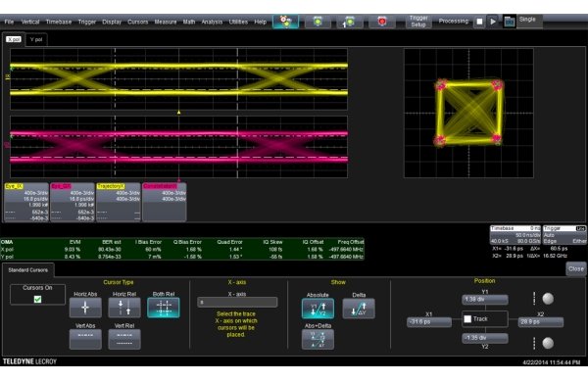Open the Timebase descriptor box
Viewport: 588px width, 382px height.
(515, 235)
